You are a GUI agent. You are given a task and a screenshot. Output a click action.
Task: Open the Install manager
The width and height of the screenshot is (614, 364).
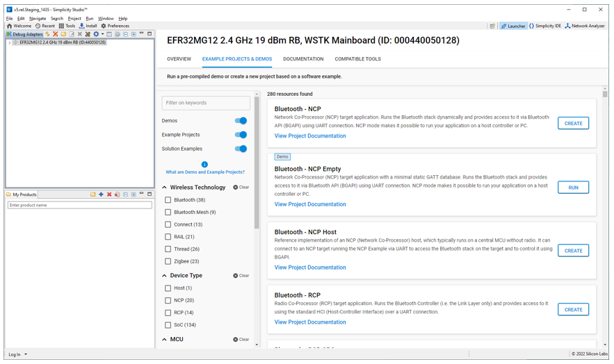[x=88, y=26]
